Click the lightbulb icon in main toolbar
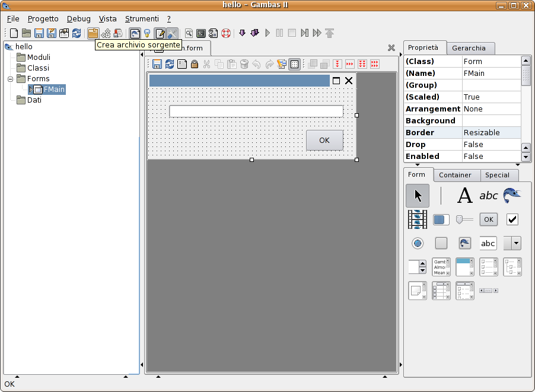Image resolution: width=535 pixels, height=392 pixels. pos(147,33)
